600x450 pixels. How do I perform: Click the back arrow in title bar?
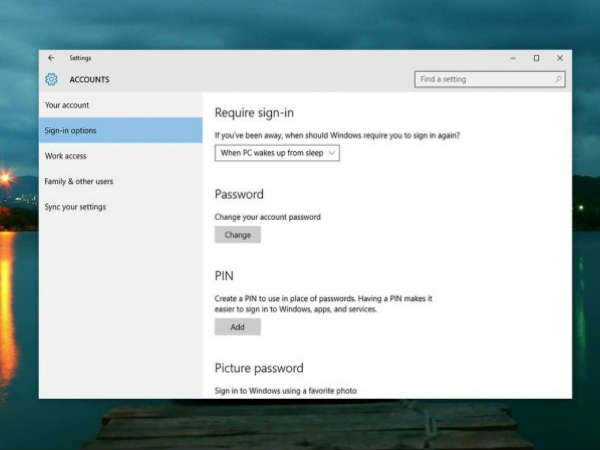pos(51,58)
